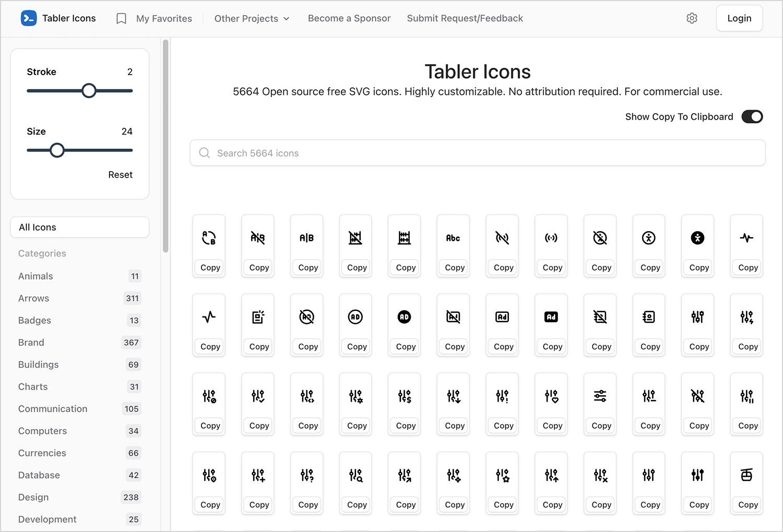Pick the abacus icon without slash
The height and width of the screenshot is (532, 783).
405,238
